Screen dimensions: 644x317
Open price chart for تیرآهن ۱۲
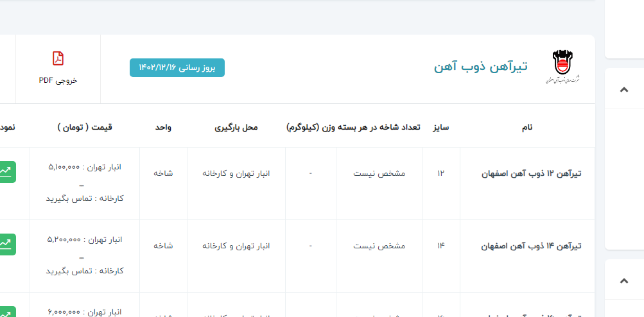click(6, 172)
